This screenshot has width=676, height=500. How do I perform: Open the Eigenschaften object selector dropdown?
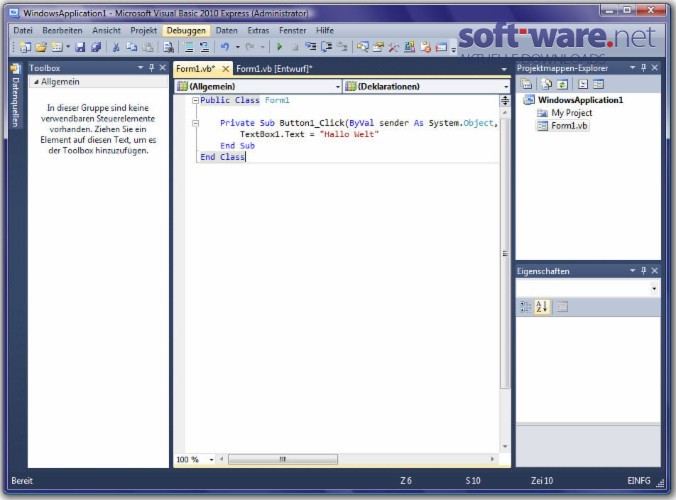(654, 288)
